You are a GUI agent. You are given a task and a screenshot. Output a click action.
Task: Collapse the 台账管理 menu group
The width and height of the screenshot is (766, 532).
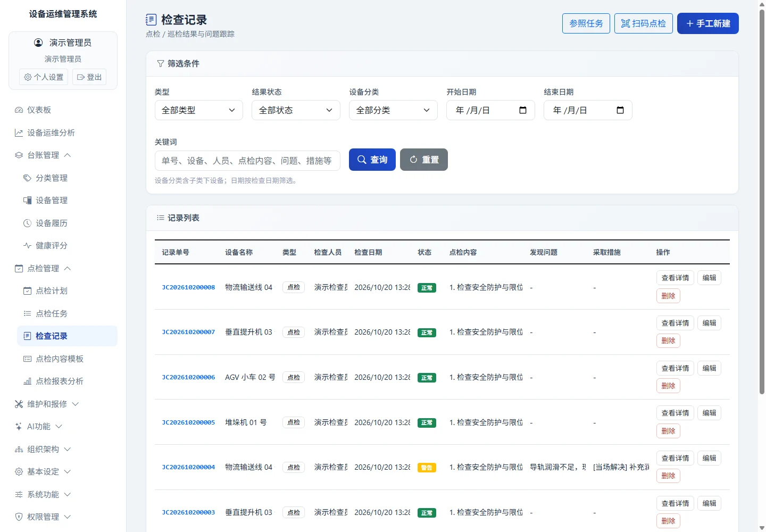(63, 155)
